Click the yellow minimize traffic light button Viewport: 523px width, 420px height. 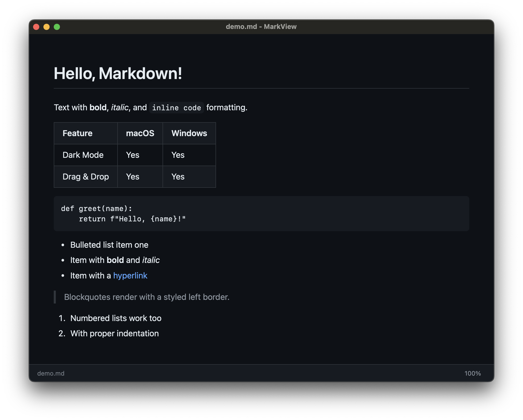[x=47, y=27]
